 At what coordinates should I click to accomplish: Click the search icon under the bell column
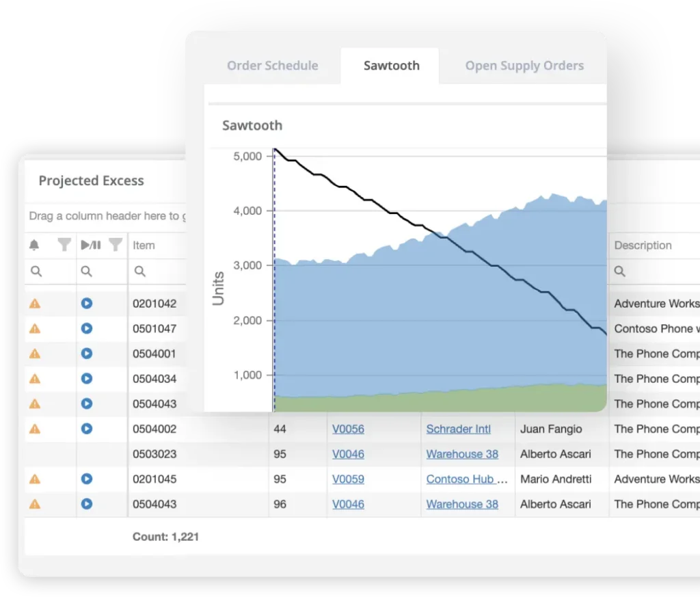36,271
